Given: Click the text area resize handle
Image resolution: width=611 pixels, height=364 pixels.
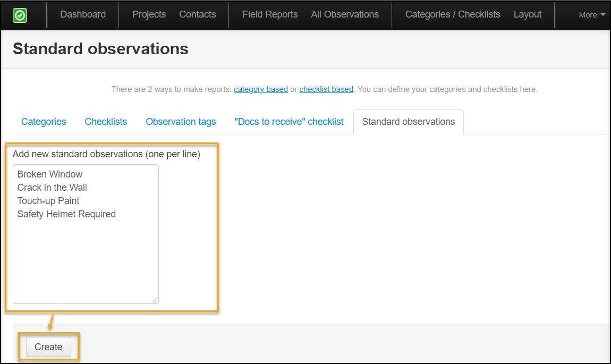Looking at the screenshot, I should tap(155, 300).
